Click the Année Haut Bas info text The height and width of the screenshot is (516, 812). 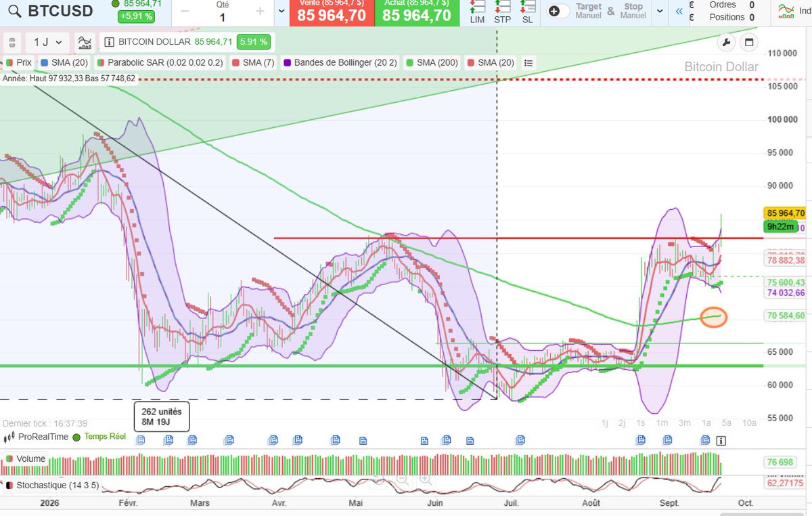pyautogui.click(x=69, y=79)
